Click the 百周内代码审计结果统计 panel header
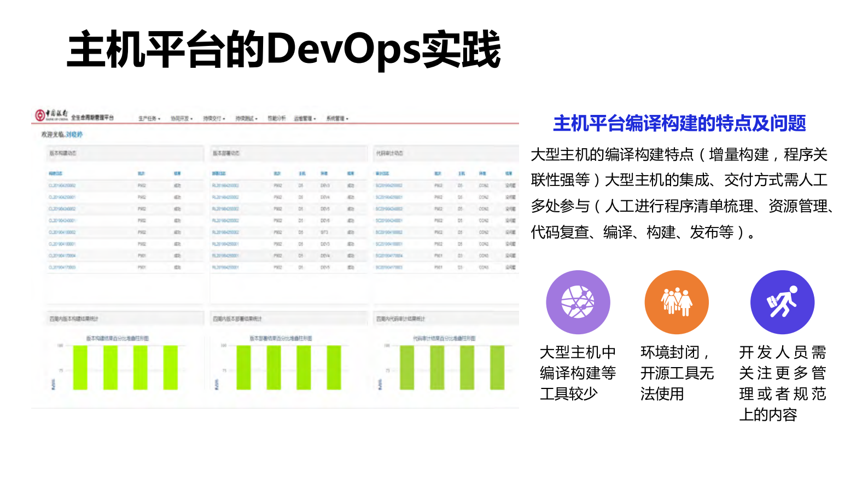 446,318
